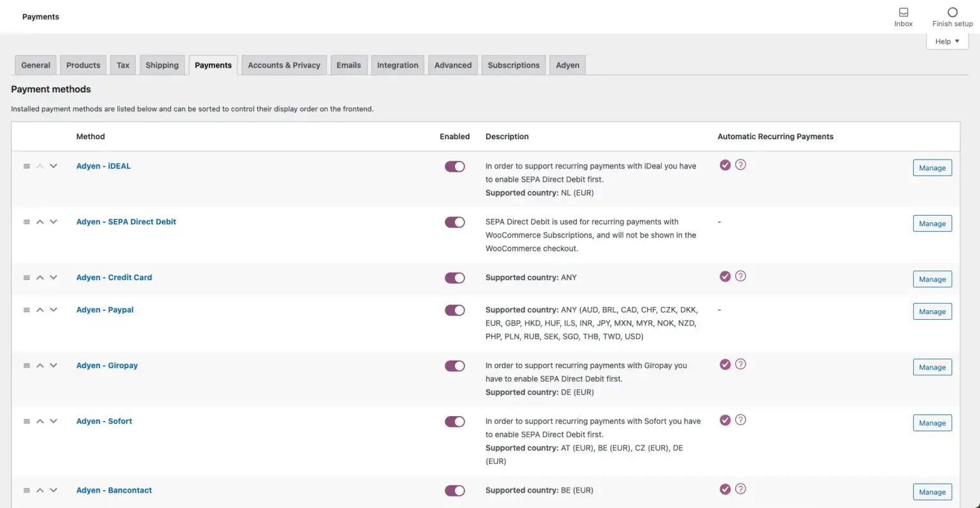
Task: Move Adyen - Paypal up
Action: 40,310
